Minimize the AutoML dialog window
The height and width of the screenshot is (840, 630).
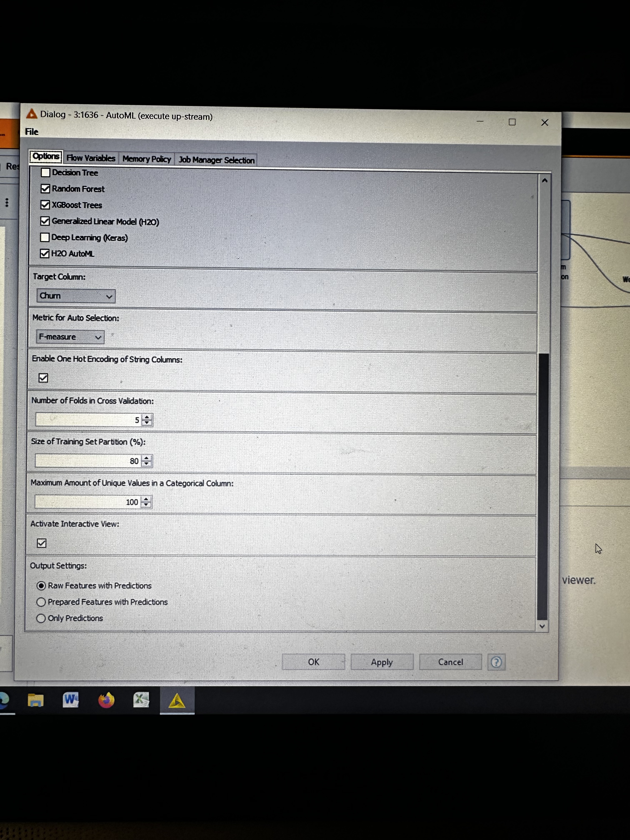[x=480, y=121]
